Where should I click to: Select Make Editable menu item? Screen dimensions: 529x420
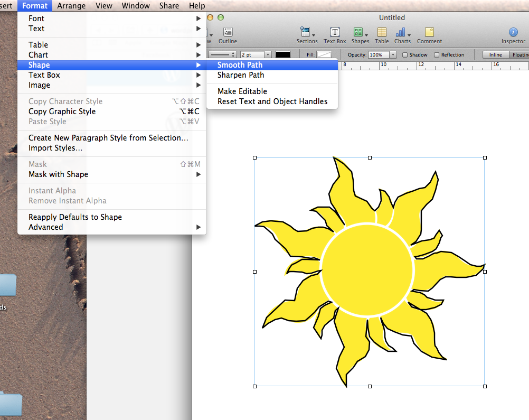(242, 91)
